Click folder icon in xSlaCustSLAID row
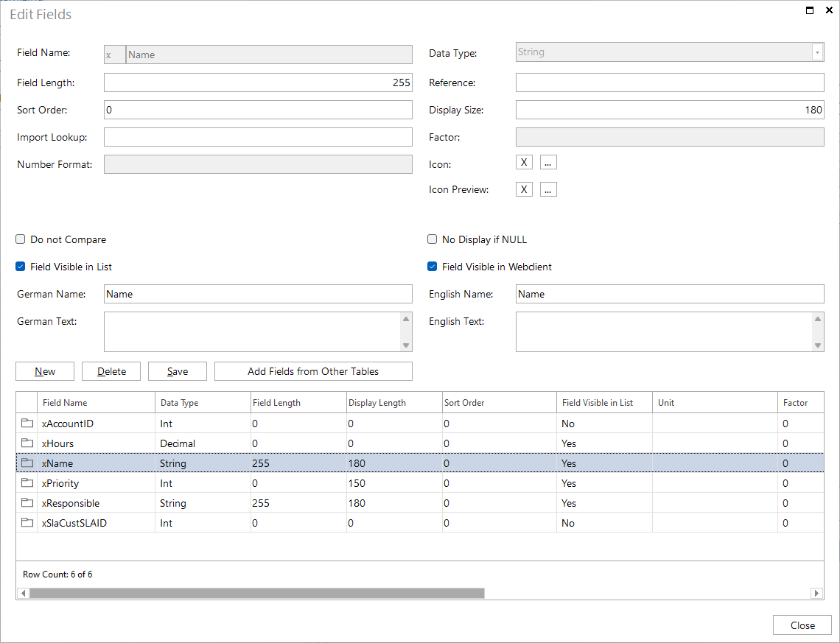 click(27, 522)
